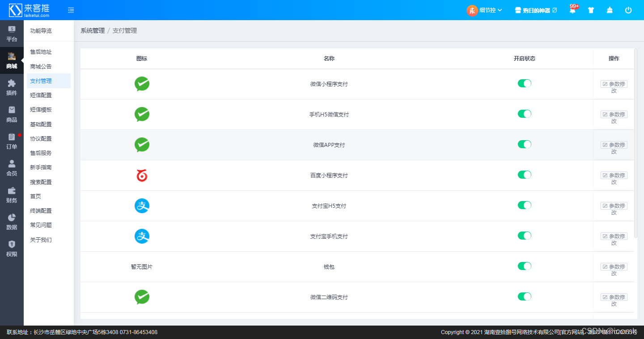Click 参数修改 for 微信小程序支付
644x339 pixels.
tap(614, 84)
